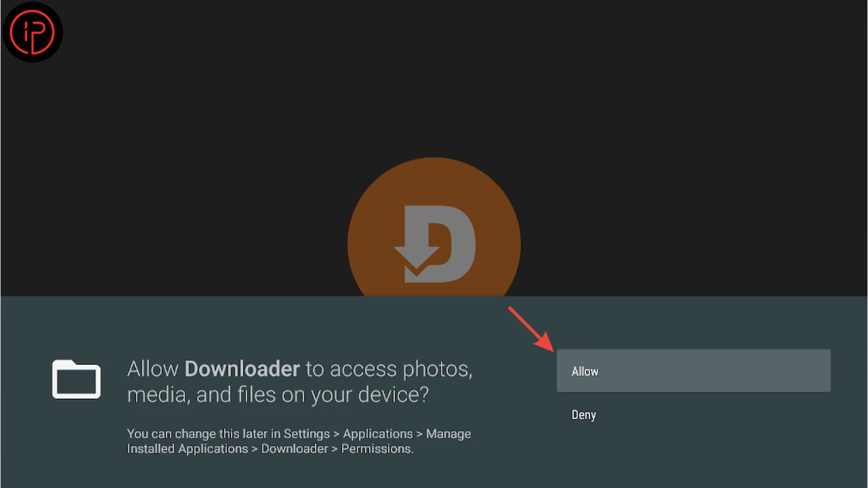This screenshot has height=488, width=868.
Task: Deny Downloader file access permission
Action: tap(694, 415)
